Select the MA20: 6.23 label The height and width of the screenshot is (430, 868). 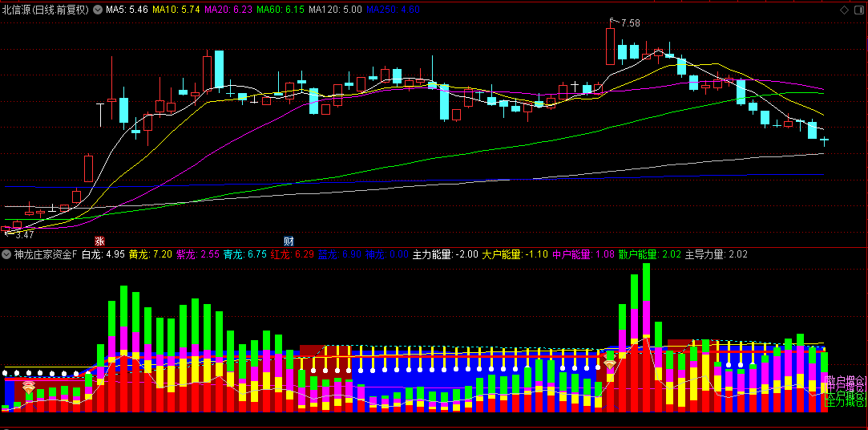click(228, 10)
